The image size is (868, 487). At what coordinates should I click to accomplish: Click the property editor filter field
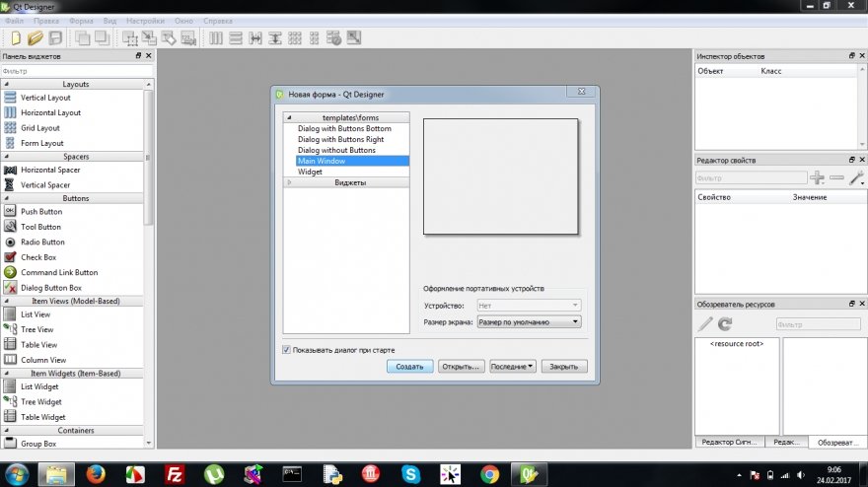(x=751, y=177)
